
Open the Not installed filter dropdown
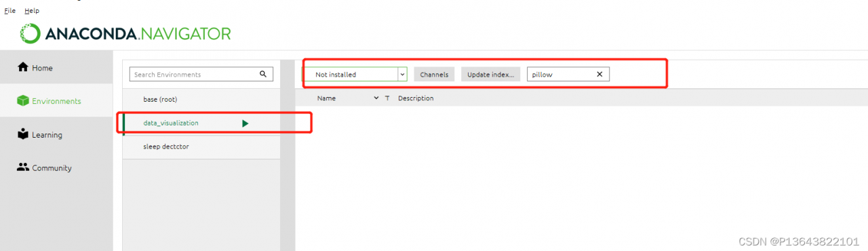click(355, 75)
